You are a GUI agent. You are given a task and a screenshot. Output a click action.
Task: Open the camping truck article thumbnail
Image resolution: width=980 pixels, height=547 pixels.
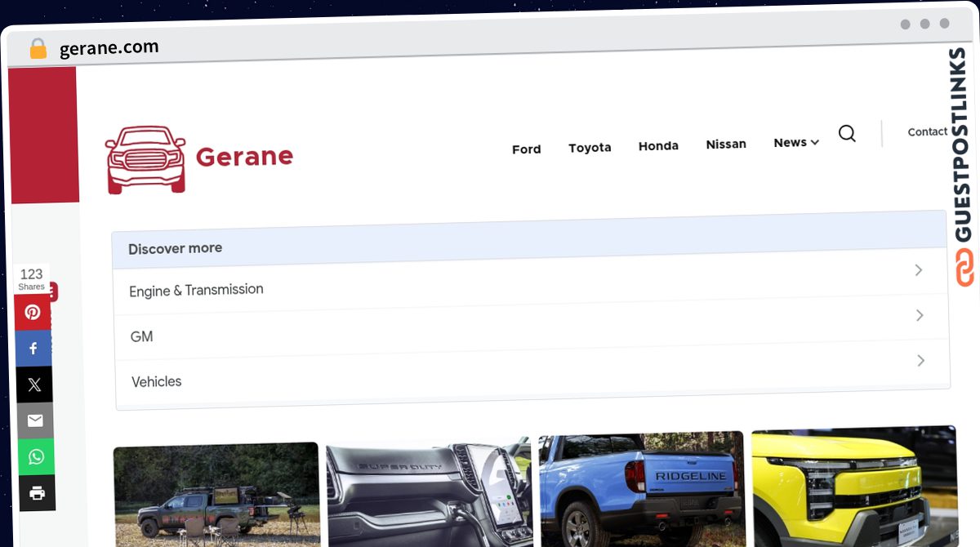coord(216,496)
